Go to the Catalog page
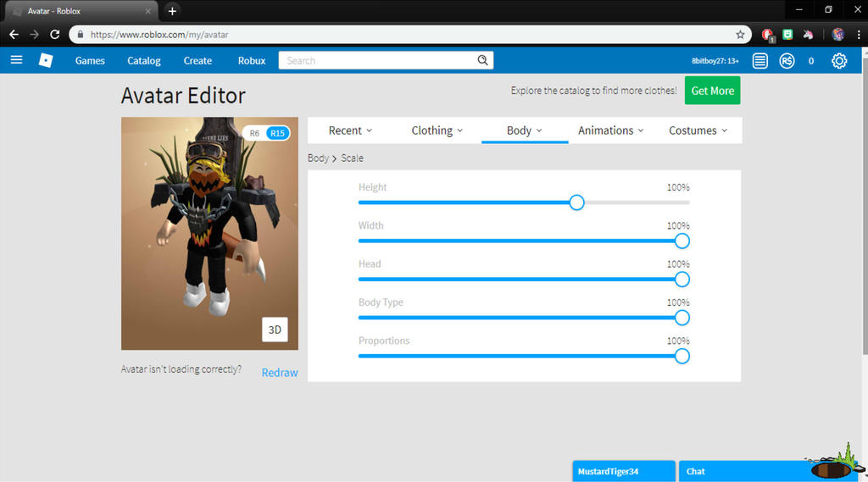The image size is (868, 482). coord(144,61)
